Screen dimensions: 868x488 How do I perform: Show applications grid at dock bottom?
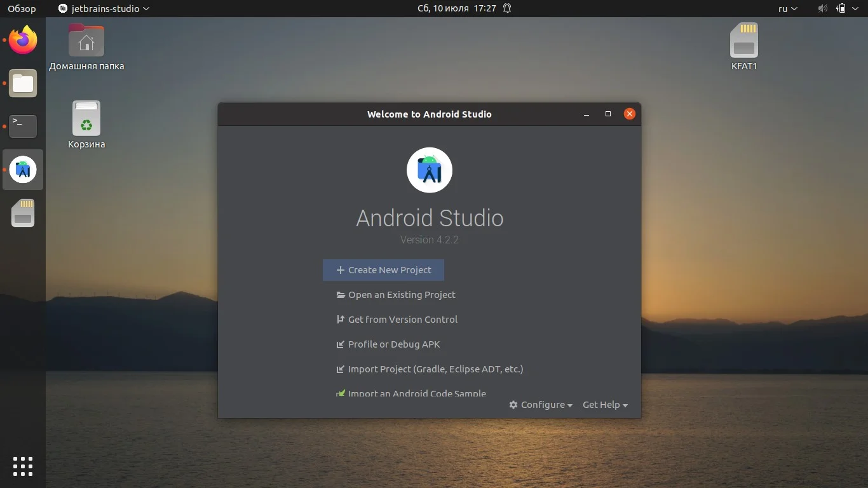(x=23, y=466)
